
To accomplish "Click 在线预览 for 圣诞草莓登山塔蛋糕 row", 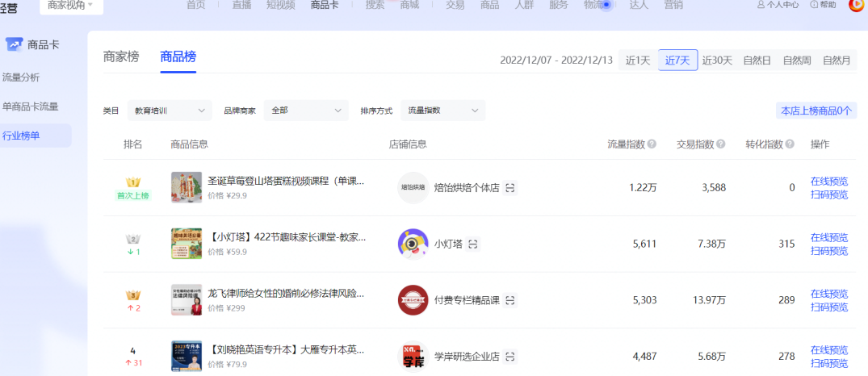I will [x=829, y=182].
